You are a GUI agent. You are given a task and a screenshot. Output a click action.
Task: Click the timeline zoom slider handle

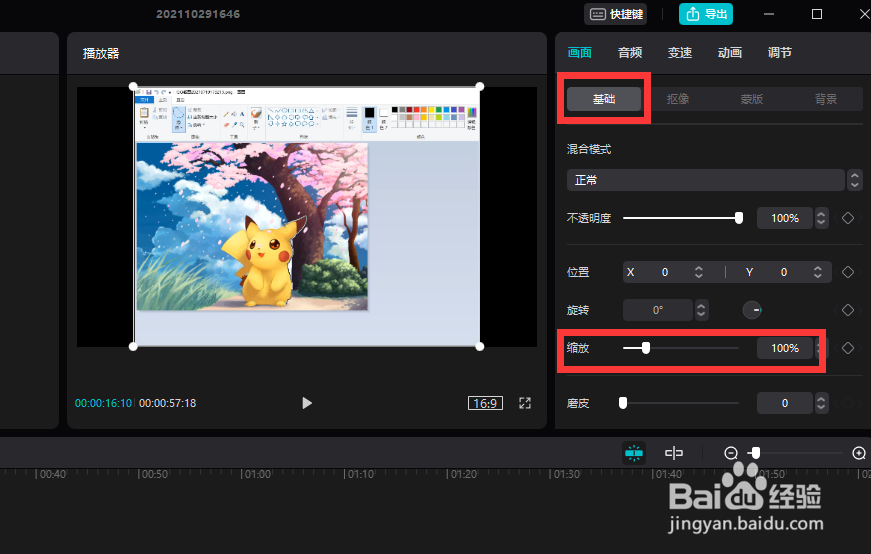click(x=755, y=453)
